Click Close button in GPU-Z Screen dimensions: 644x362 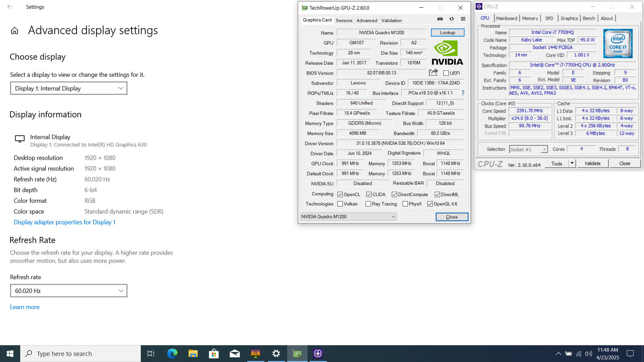(x=452, y=217)
